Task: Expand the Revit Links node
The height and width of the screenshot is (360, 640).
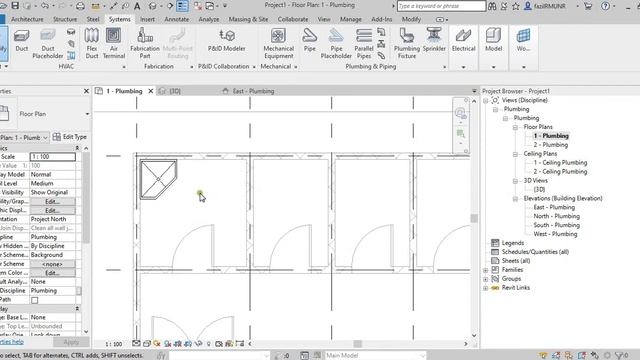Action: (x=485, y=288)
